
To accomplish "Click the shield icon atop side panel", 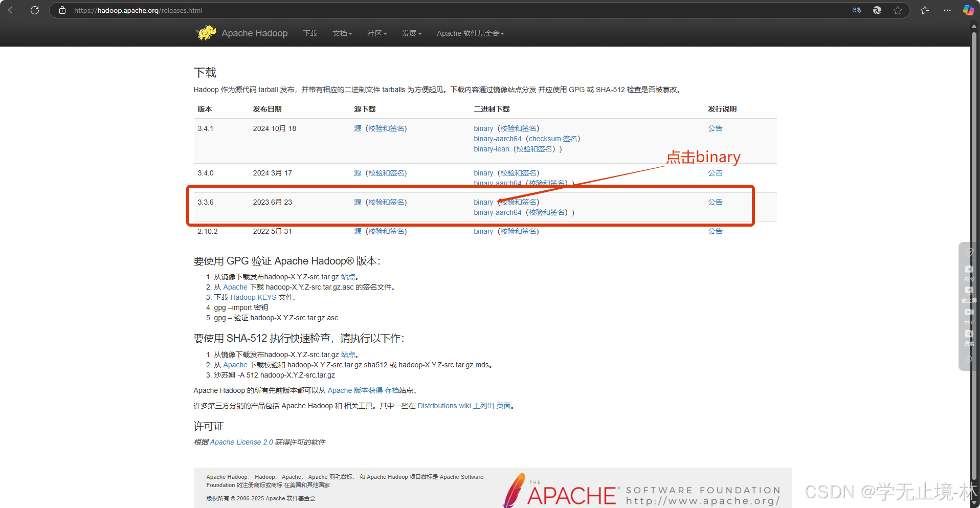I will [969, 252].
